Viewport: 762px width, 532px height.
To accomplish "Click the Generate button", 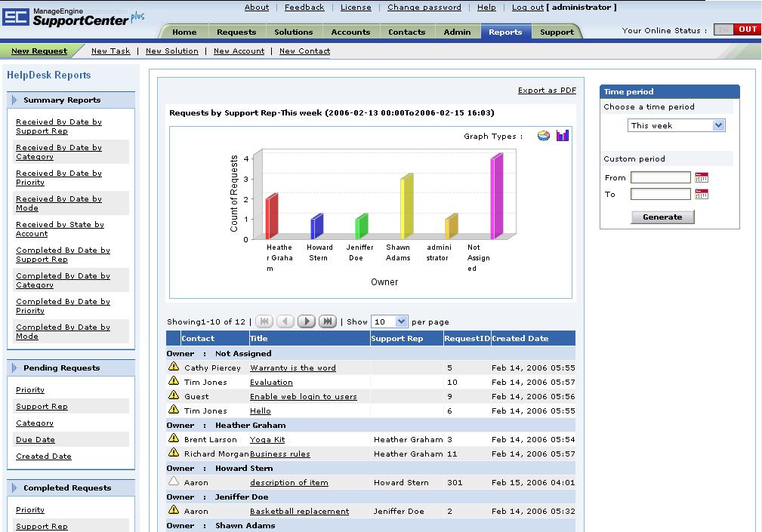I will 662,217.
